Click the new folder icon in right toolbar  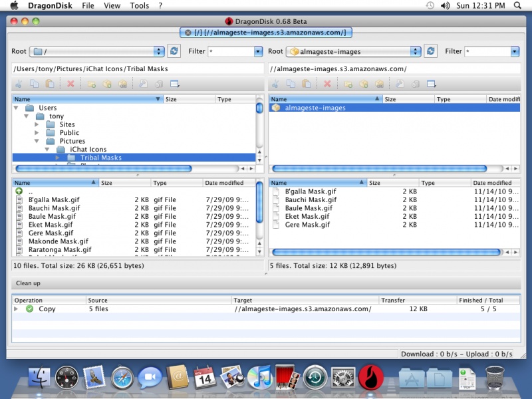348,84
